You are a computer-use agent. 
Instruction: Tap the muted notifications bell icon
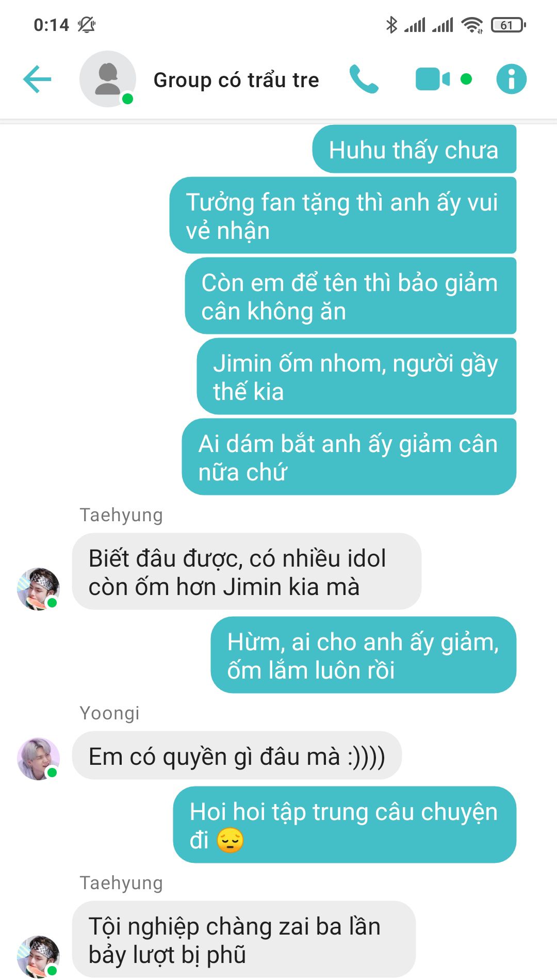point(87,24)
